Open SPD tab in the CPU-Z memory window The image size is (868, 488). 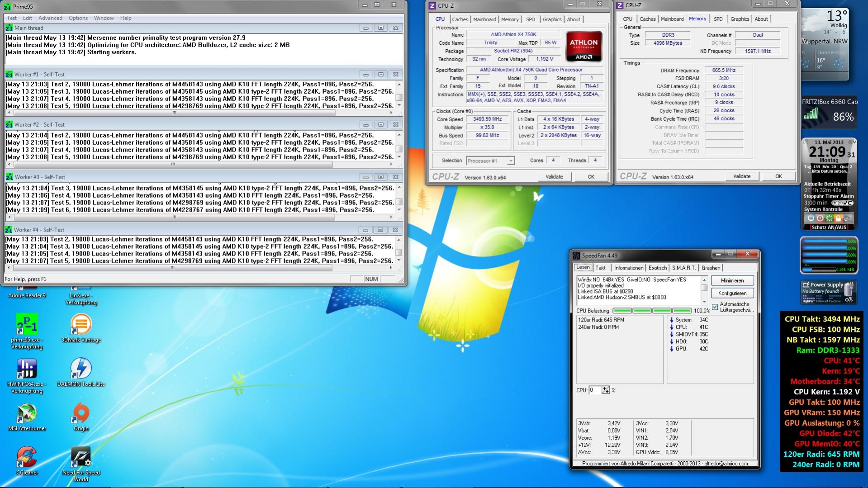coord(718,19)
